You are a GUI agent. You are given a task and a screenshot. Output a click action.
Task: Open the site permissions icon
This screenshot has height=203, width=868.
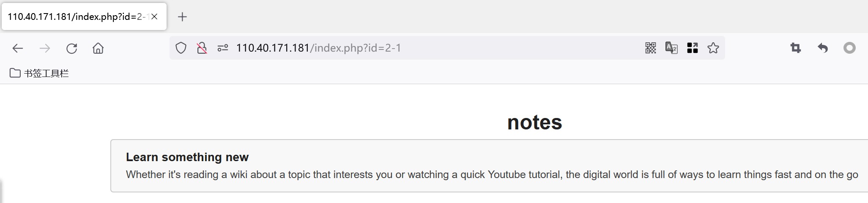coord(223,48)
